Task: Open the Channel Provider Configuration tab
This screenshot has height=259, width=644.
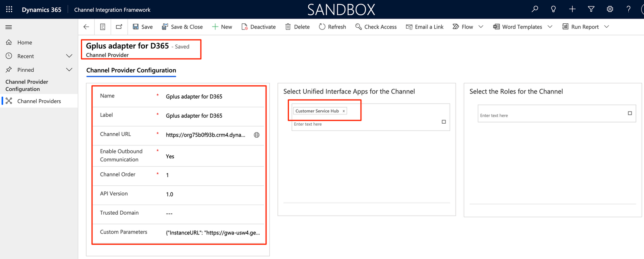Action: click(131, 70)
